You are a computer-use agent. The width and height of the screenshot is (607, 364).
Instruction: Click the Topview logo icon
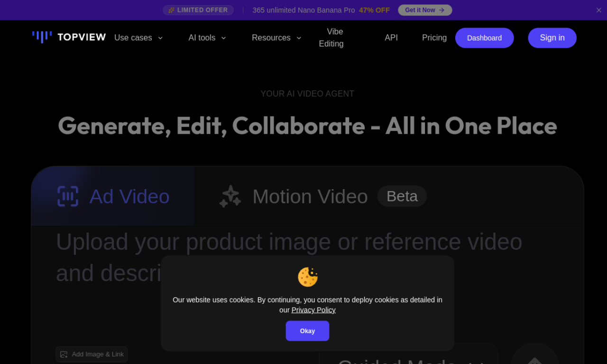tap(41, 36)
